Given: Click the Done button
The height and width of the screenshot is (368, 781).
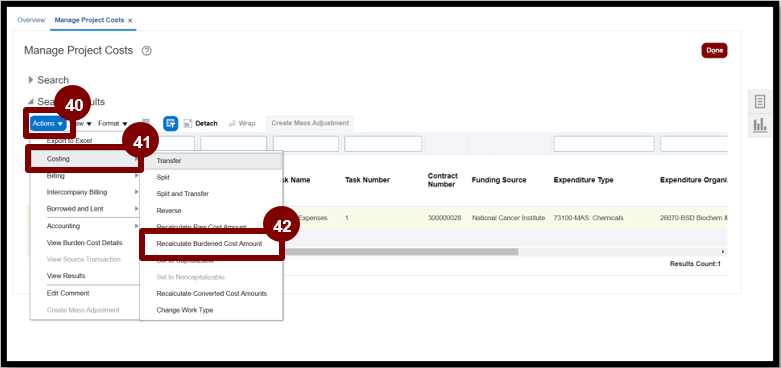Looking at the screenshot, I should (x=714, y=50).
